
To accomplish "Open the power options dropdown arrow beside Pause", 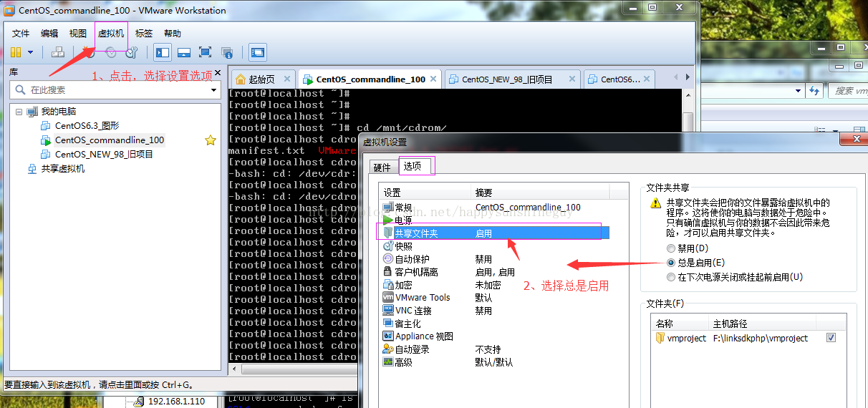I will click(x=30, y=52).
